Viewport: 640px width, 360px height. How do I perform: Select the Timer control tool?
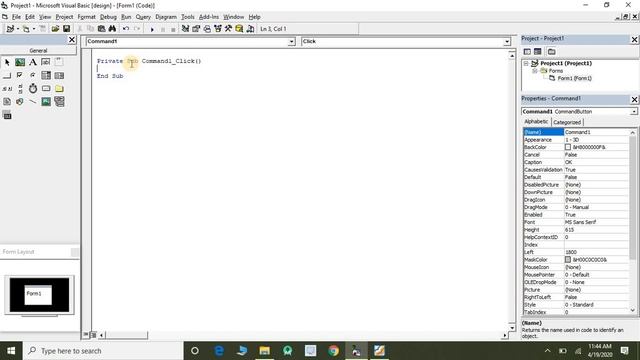click(x=33, y=89)
